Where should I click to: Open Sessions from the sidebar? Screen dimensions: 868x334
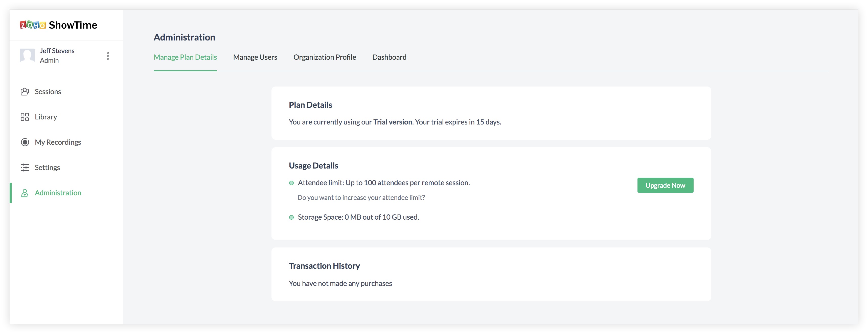(x=48, y=92)
